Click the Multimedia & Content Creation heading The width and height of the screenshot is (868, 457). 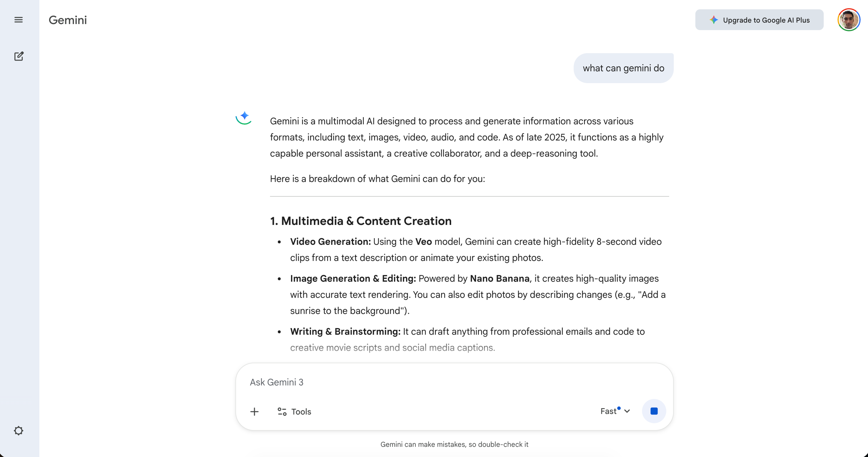(361, 221)
